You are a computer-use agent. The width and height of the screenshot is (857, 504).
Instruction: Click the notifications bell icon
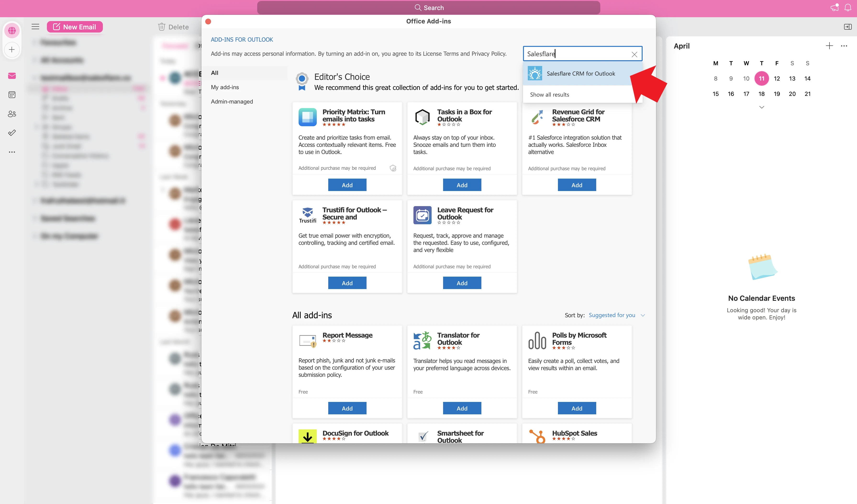[x=848, y=7]
